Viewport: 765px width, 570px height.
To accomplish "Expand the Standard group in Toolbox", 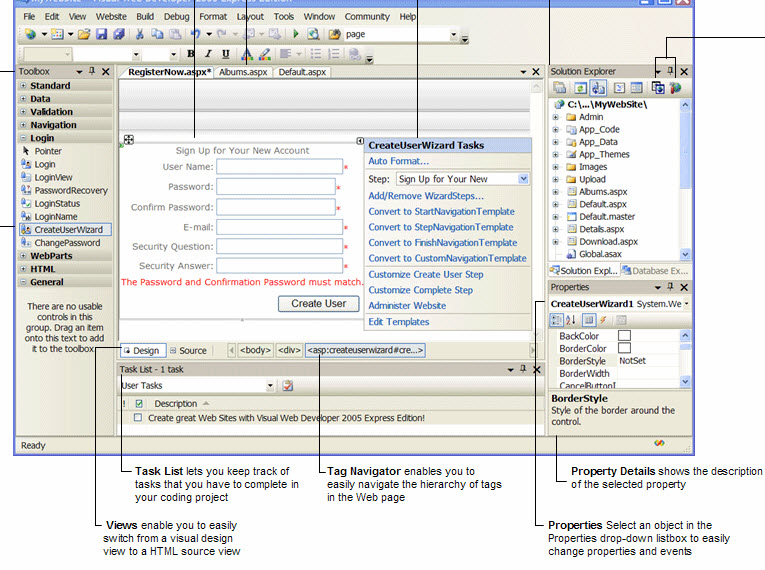I will (23, 86).
